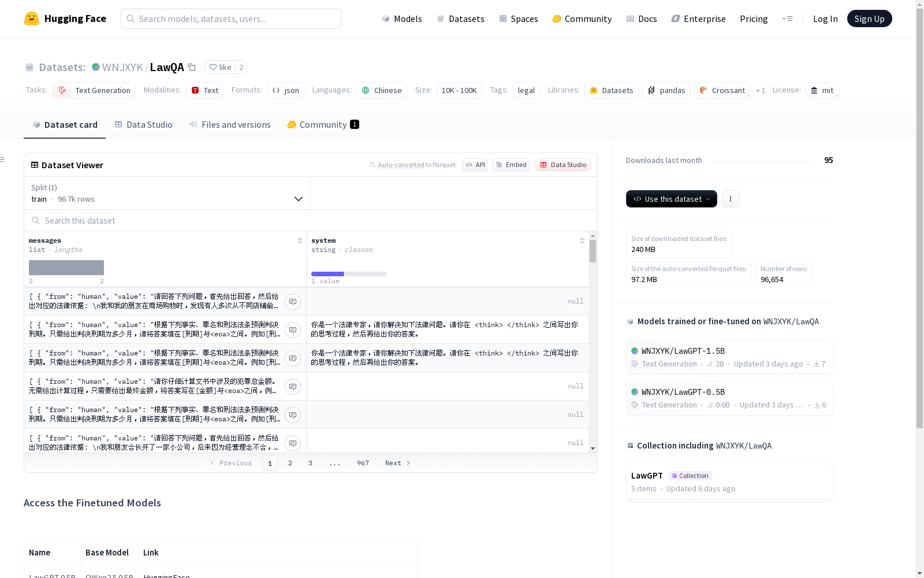Screen dimensions: 924x578
Task: Open the Data Studio button in viewer
Action: pos(562,165)
